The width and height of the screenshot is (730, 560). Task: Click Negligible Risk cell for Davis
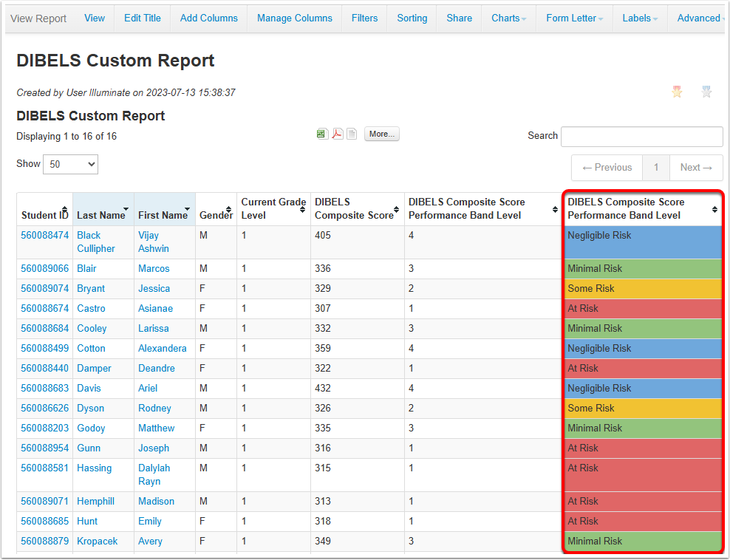[643, 388]
